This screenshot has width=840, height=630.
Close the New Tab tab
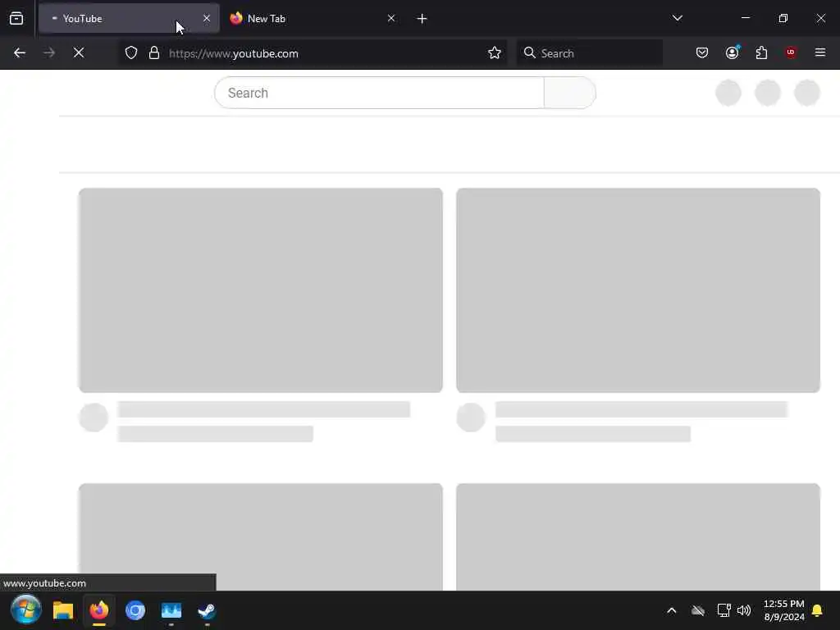tap(391, 19)
